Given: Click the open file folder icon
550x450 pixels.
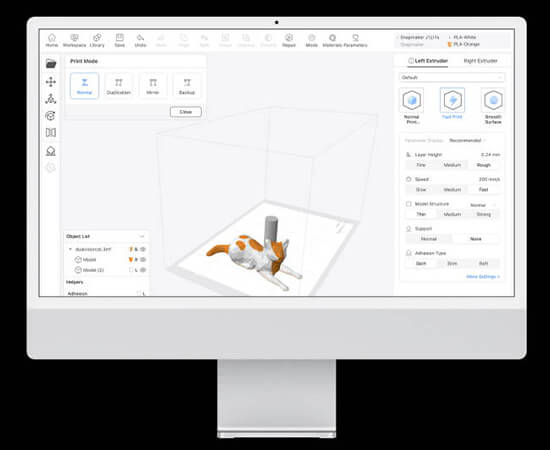Looking at the screenshot, I should coord(51,63).
